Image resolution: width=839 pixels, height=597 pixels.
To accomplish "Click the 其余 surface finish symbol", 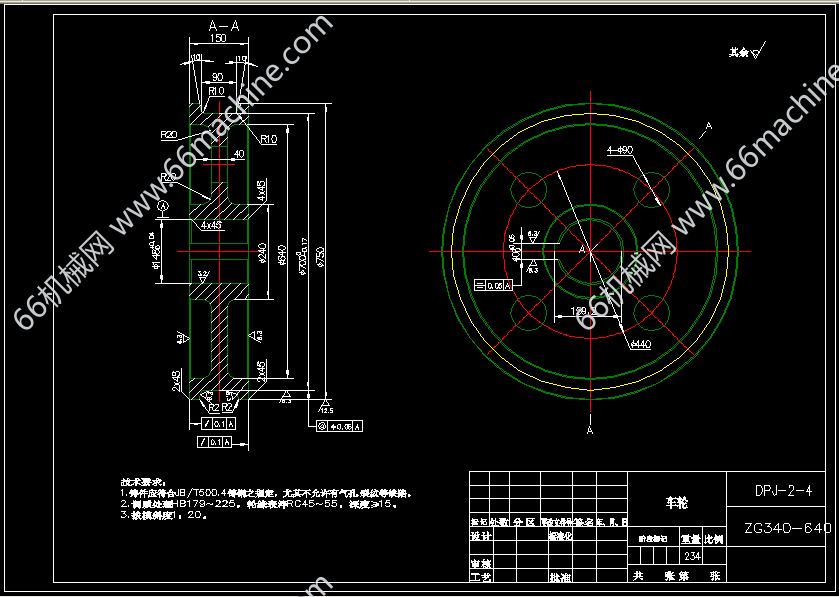I will coord(745,50).
